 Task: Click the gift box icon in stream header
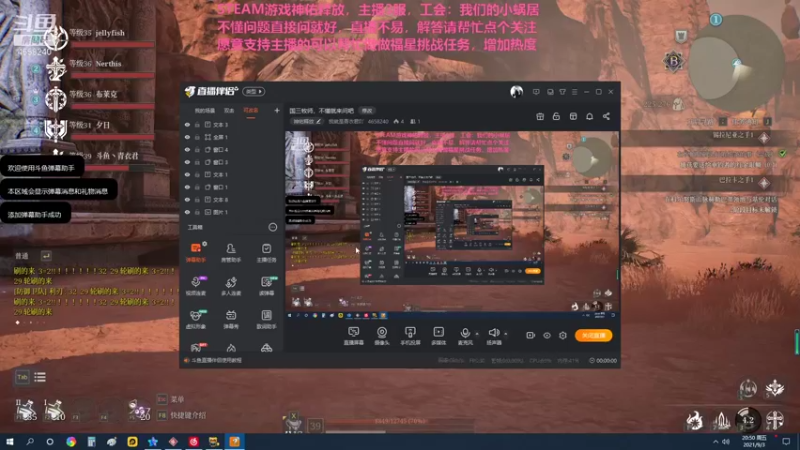click(x=540, y=116)
